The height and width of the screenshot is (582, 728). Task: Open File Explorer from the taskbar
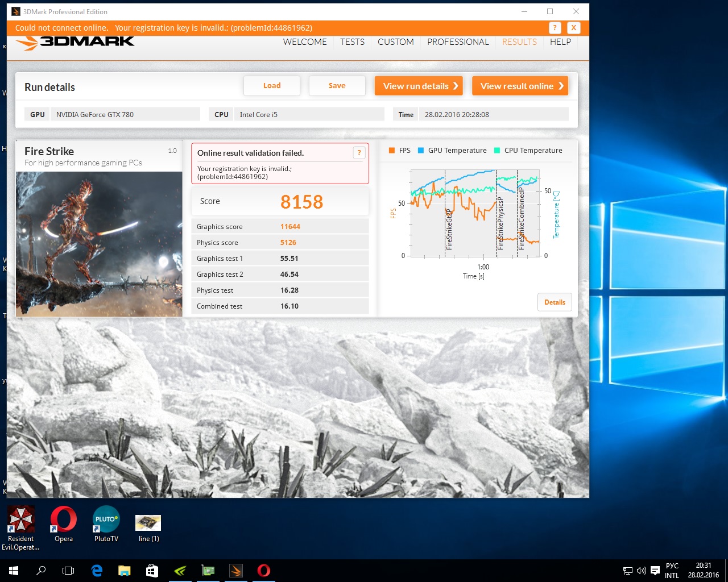click(124, 571)
